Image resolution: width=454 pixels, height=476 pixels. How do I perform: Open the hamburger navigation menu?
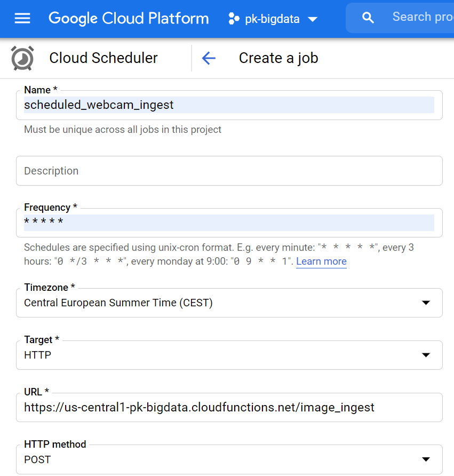[x=22, y=19]
